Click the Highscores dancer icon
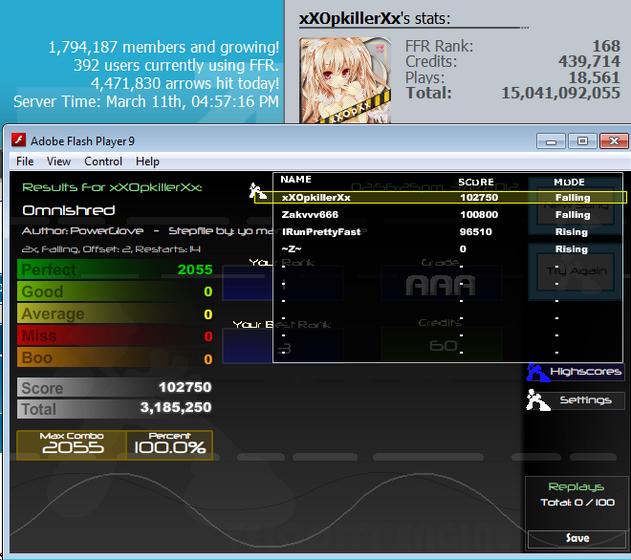 [536, 372]
